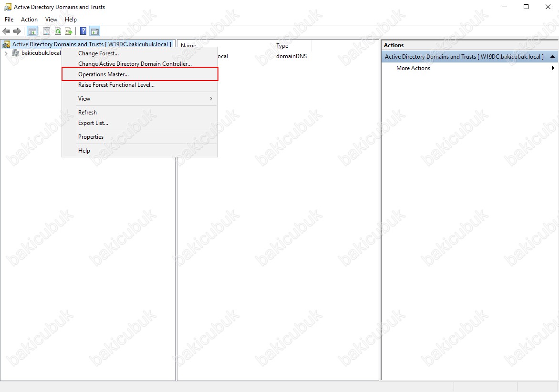
Task: Click the Active Directory Domains and Trusts root icon
Action: (6, 44)
